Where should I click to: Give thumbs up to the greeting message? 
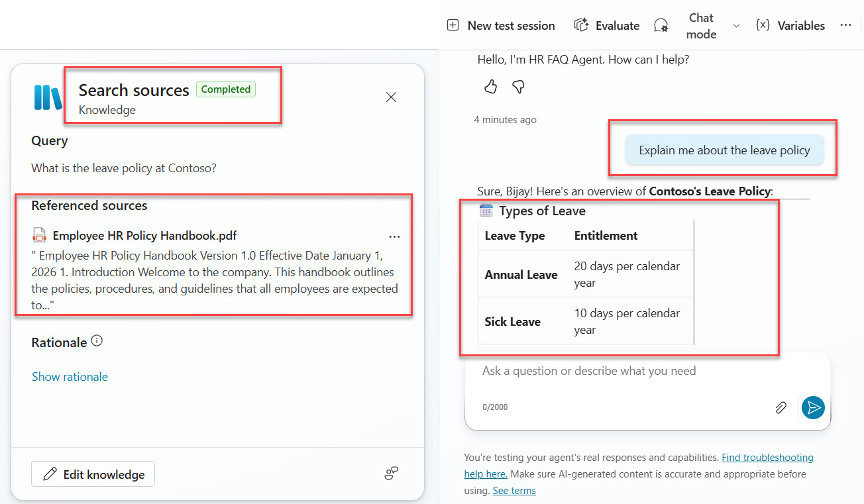pyautogui.click(x=490, y=87)
